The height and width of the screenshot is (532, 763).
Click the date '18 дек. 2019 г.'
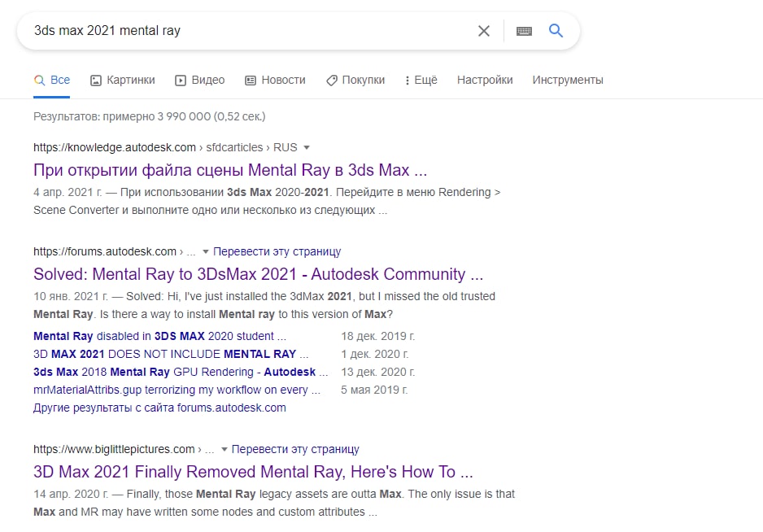377,336
